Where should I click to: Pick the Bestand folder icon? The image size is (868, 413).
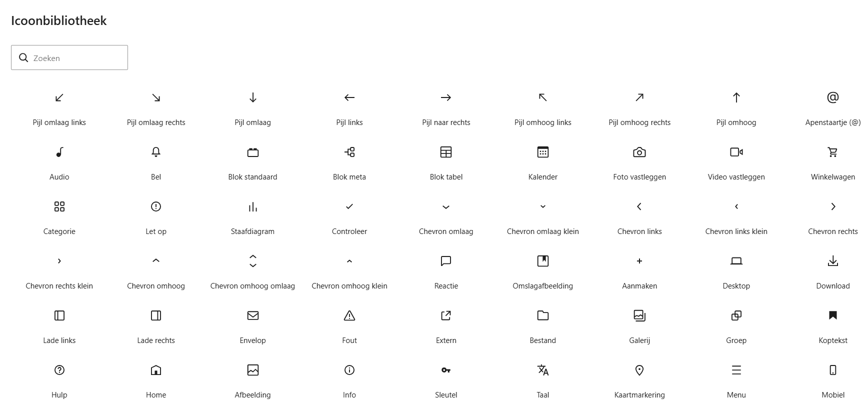point(543,315)
